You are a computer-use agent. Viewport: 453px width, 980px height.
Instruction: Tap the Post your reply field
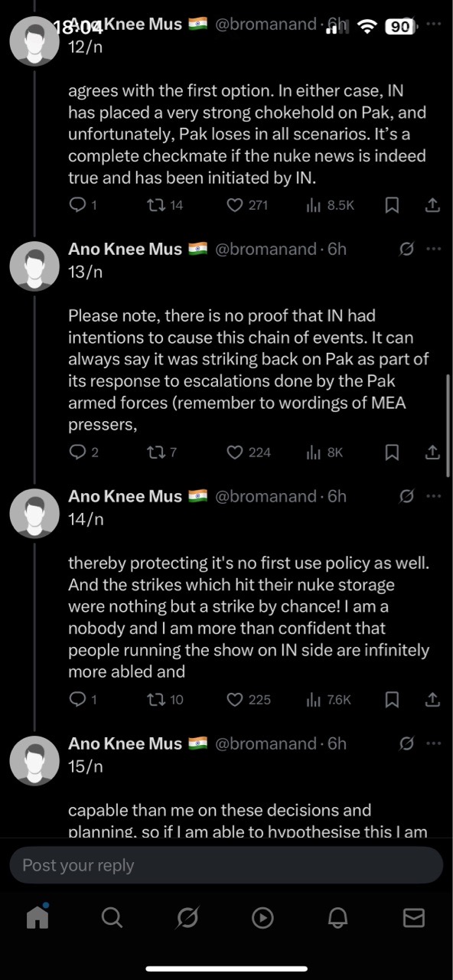(x=226, y=865)
